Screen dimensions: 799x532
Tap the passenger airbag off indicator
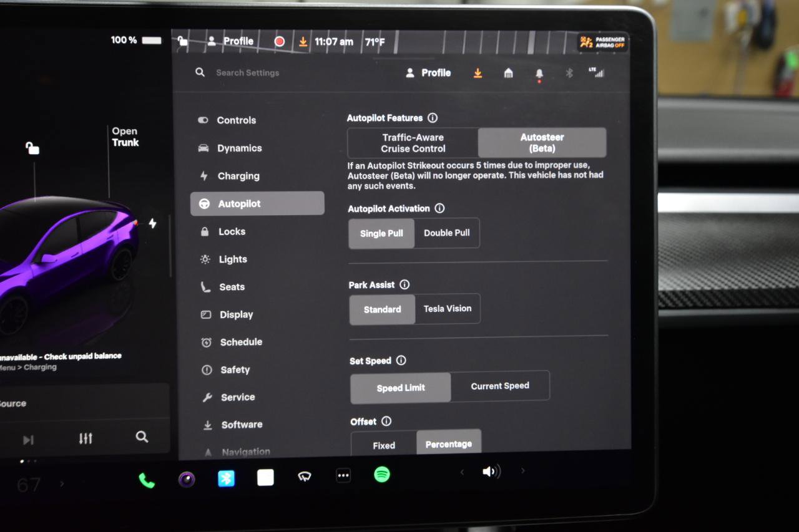[602, 42]
